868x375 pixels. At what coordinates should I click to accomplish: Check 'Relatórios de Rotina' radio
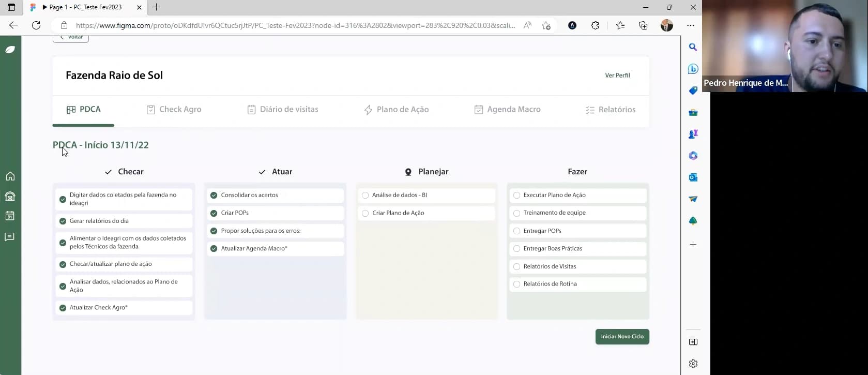click(516, 284)
